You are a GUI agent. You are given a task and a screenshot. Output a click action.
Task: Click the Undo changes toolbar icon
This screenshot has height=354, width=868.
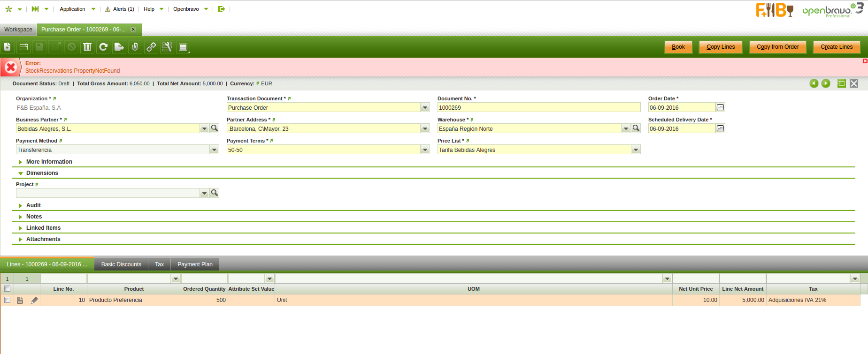coord(71,47)
